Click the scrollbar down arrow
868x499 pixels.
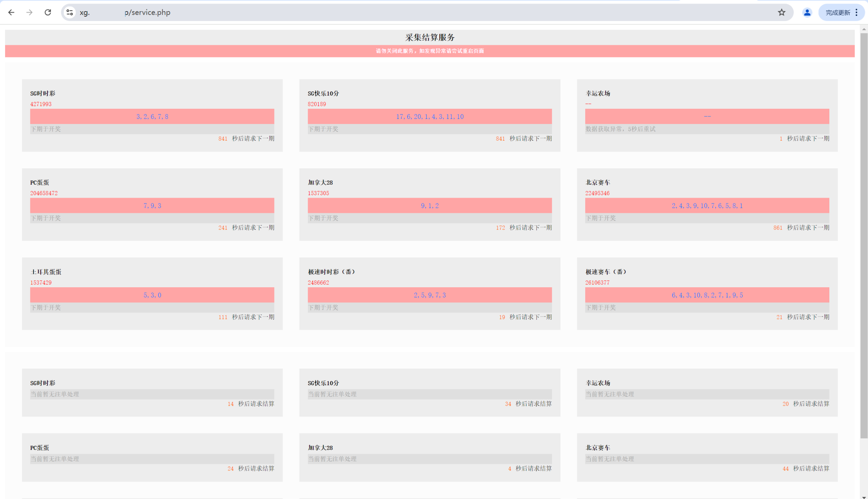coord(864,496)
